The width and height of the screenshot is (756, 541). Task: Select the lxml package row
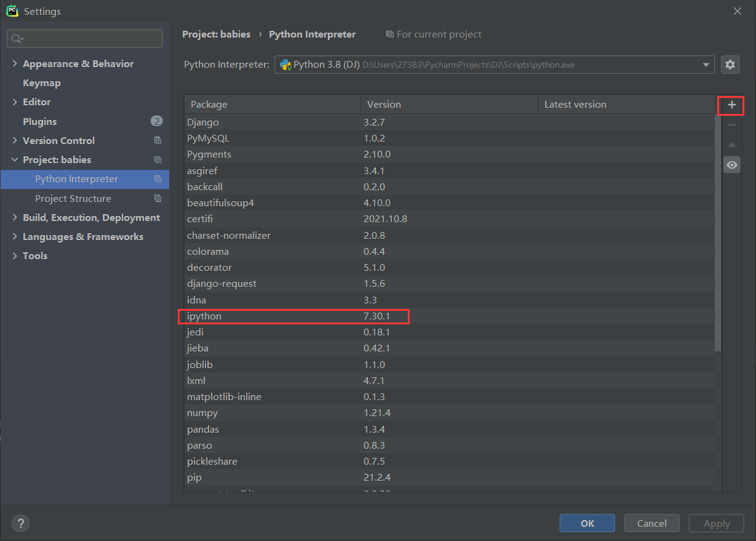[x=450, y=381]
